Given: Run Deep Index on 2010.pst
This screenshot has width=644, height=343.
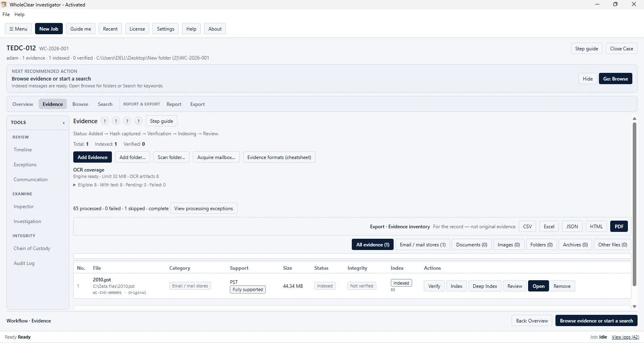Looking at the screenshot, I should 485,286.
